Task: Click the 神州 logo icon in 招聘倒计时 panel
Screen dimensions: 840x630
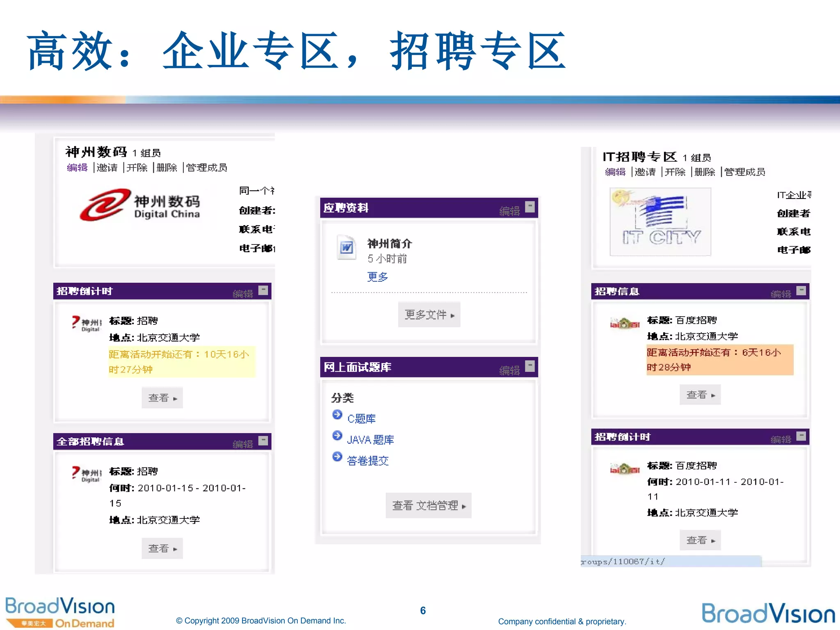Action: (x=87, y=324)
